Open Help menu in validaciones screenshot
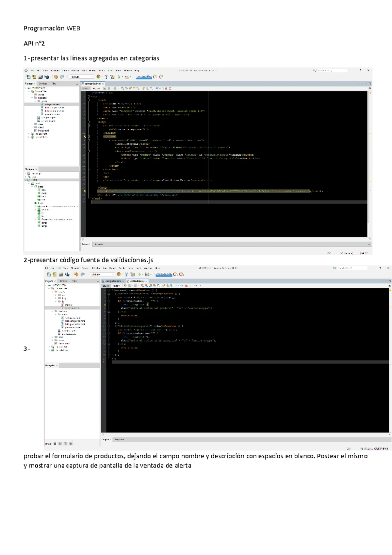 tap(157, 268)
